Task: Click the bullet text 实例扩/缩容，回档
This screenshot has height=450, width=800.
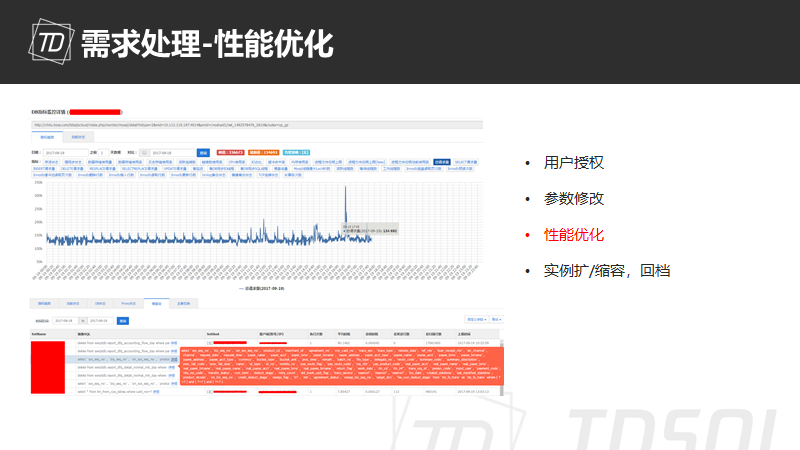Action: coord(607,270)
